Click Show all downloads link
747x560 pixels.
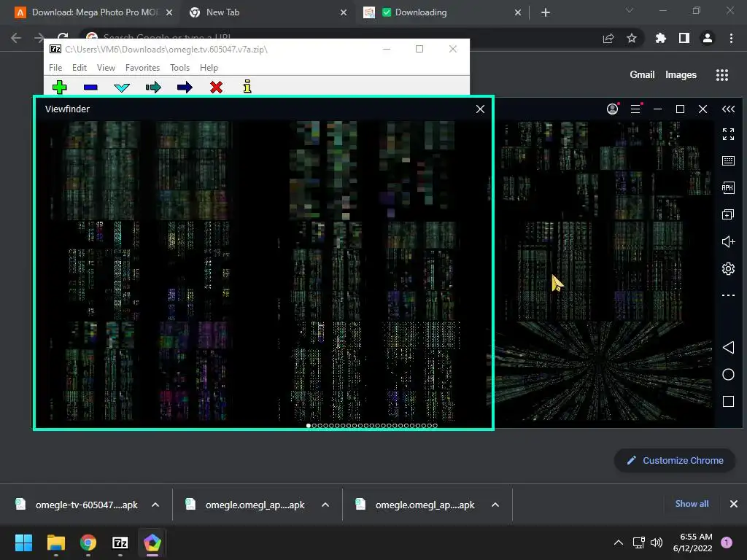coord(692,504)
